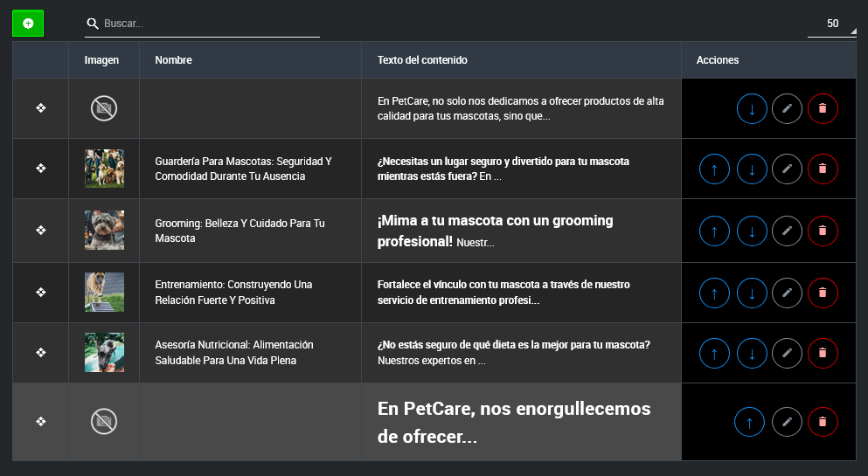Image resolution: width=868 pixels, height=476 pixels.
Task: Click the drag handle of the Grooming row
Action: coord(40,231)
